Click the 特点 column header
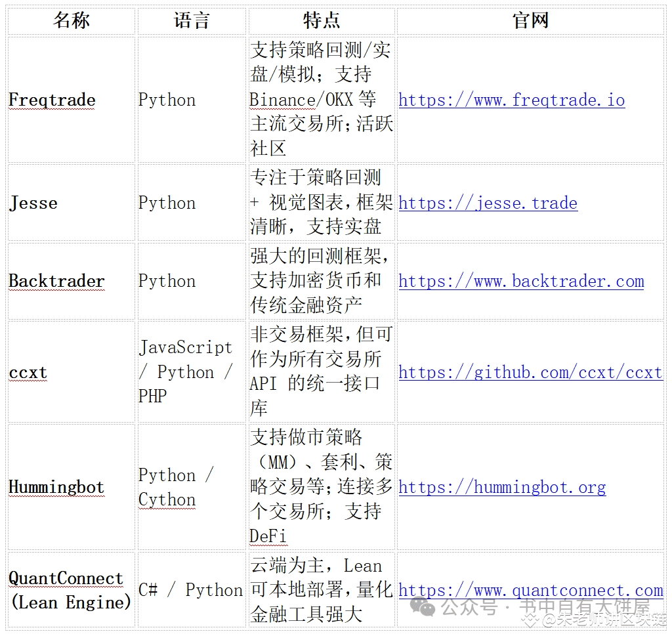This screenshot has width=672, height=634. pos(321,21)
